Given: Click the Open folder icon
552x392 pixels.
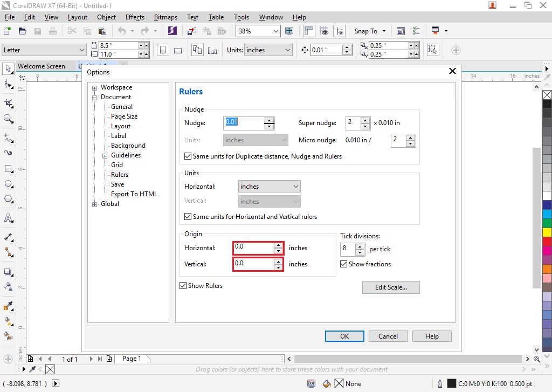Looking at the screenshot, I should pos(22,31).
